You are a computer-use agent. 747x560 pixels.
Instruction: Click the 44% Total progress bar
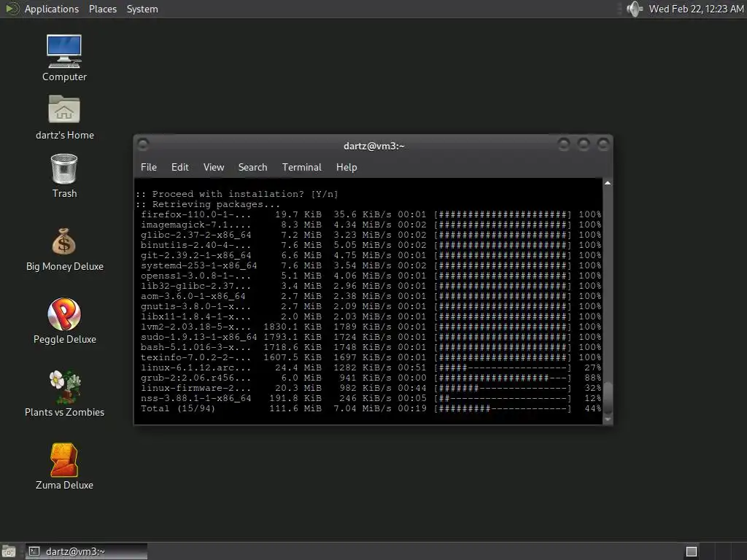[x=503, y=408]
